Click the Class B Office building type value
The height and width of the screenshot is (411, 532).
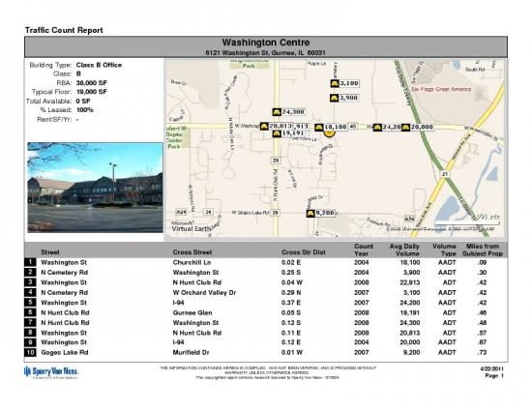99,65
